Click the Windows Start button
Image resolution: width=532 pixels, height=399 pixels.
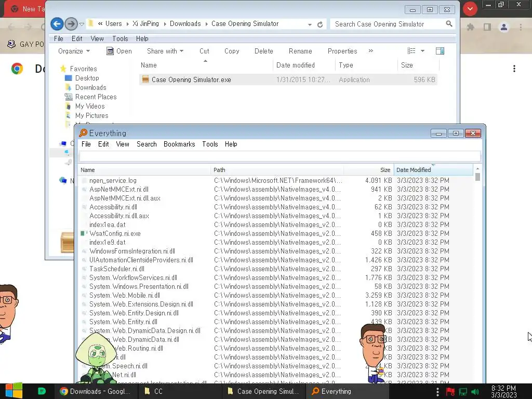[x=14, y=391]
